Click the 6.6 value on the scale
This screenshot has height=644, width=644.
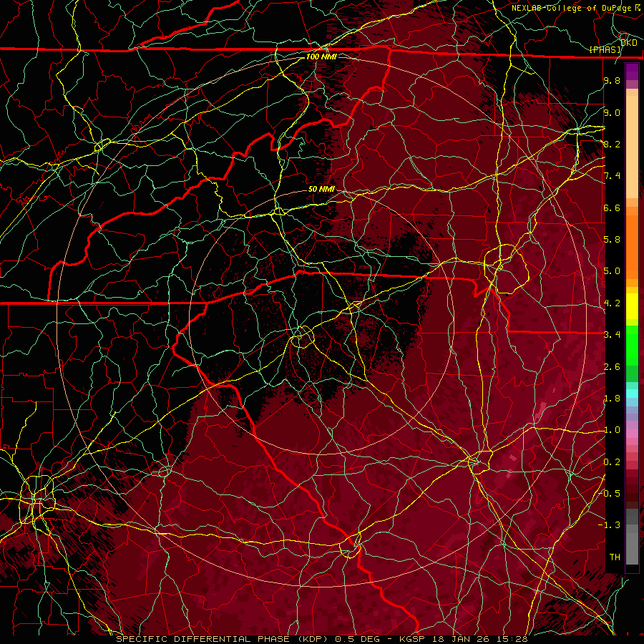click(612, 208)
